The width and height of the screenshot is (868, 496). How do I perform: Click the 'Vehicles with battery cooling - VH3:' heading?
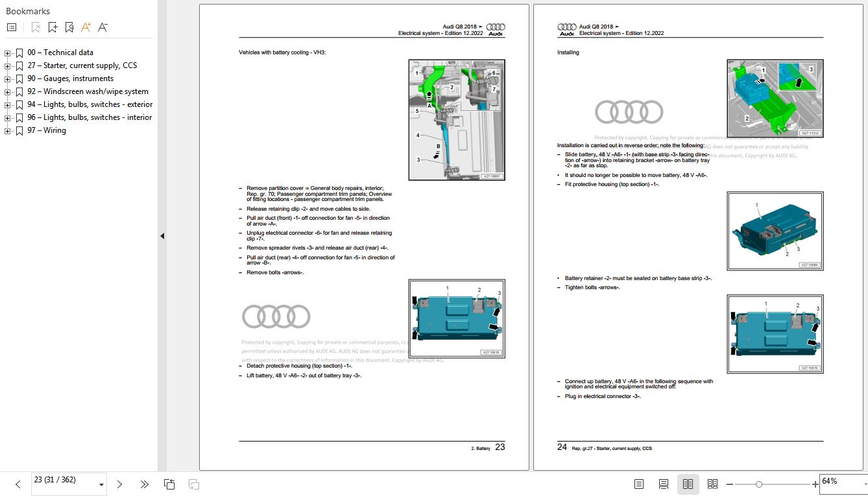[282, 53]
